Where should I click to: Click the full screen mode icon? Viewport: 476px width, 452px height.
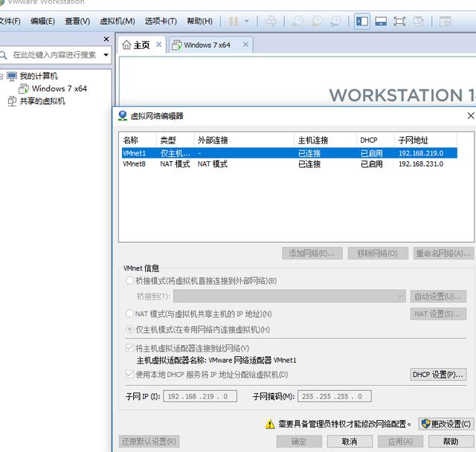click(399, 22)
